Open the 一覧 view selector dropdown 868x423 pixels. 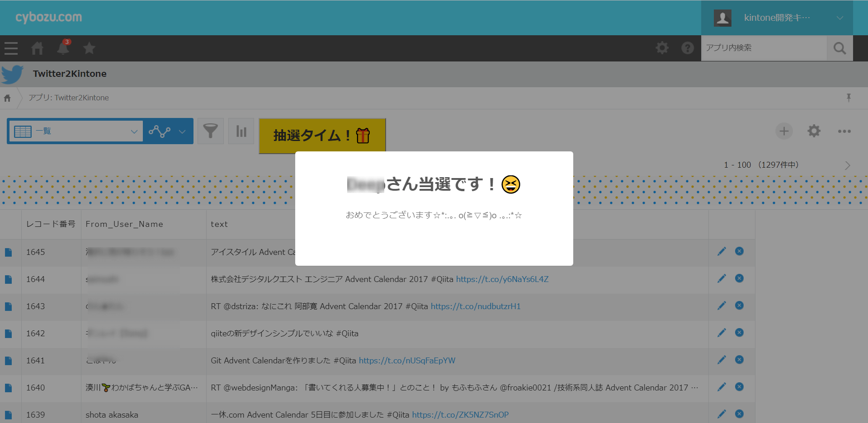(x=76, y=132)
